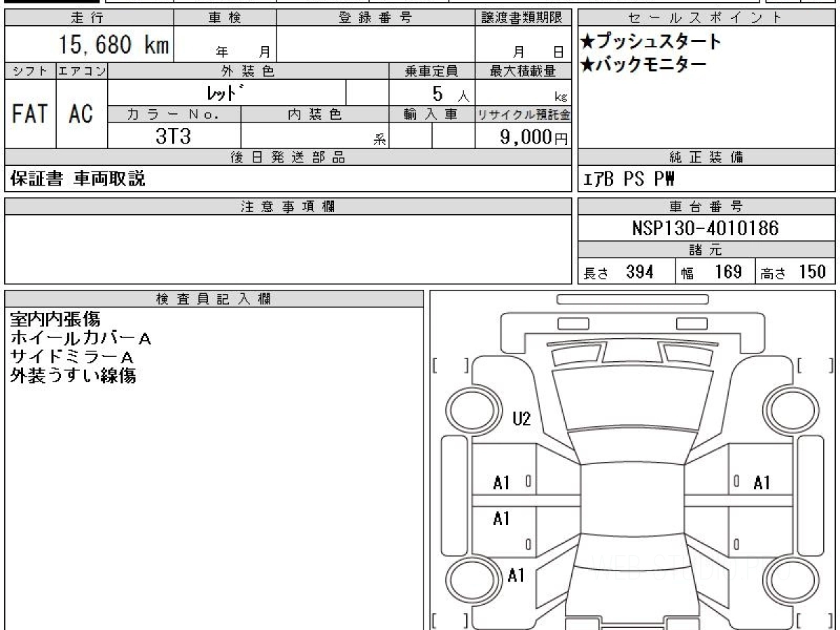Viewport: 840px width, 630px height.
Task: Click the カラーNo. label
Action: click(174, 115)
